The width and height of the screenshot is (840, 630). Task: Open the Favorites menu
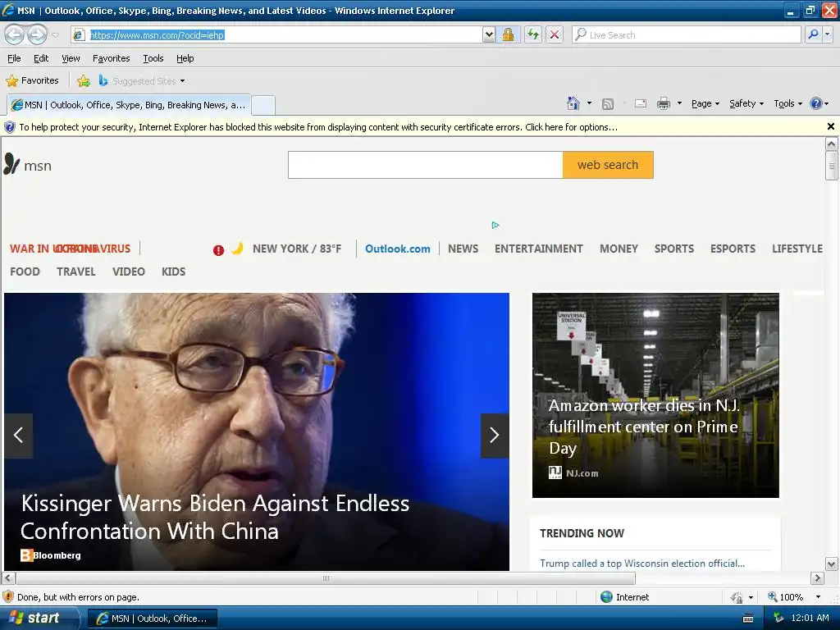point(111,58)
